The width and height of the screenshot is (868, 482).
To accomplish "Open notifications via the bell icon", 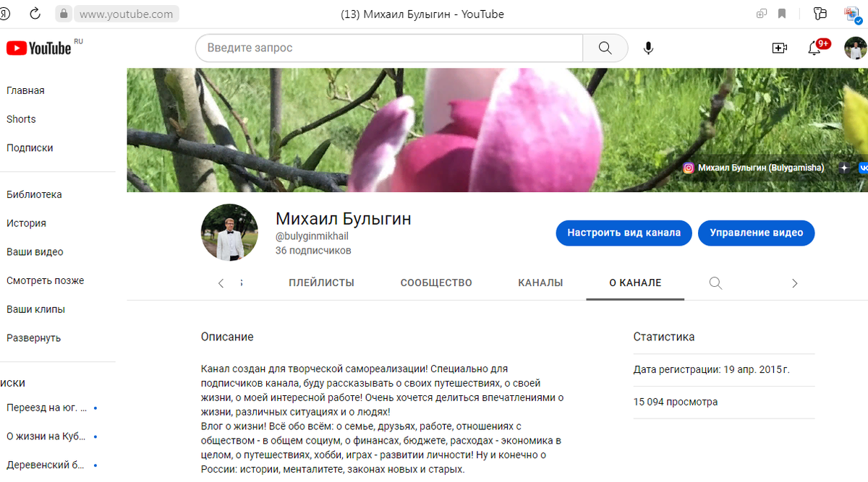I will pos(815,48).
